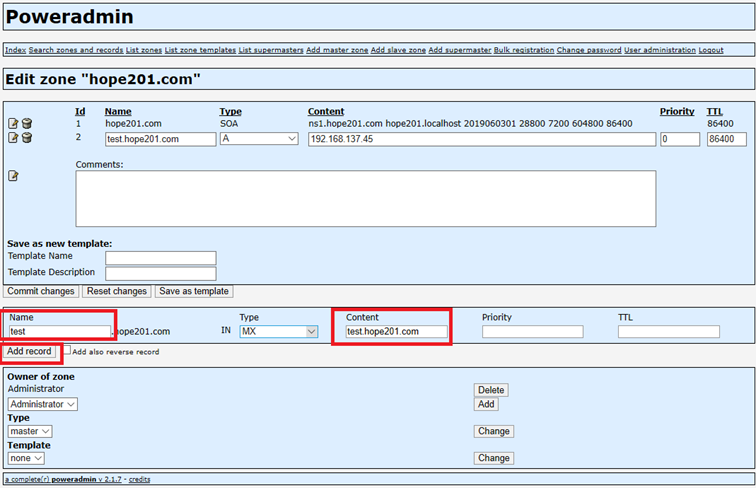Open Search zones and records
Screen dimensions: 756x488
click(x=76, y=50)
